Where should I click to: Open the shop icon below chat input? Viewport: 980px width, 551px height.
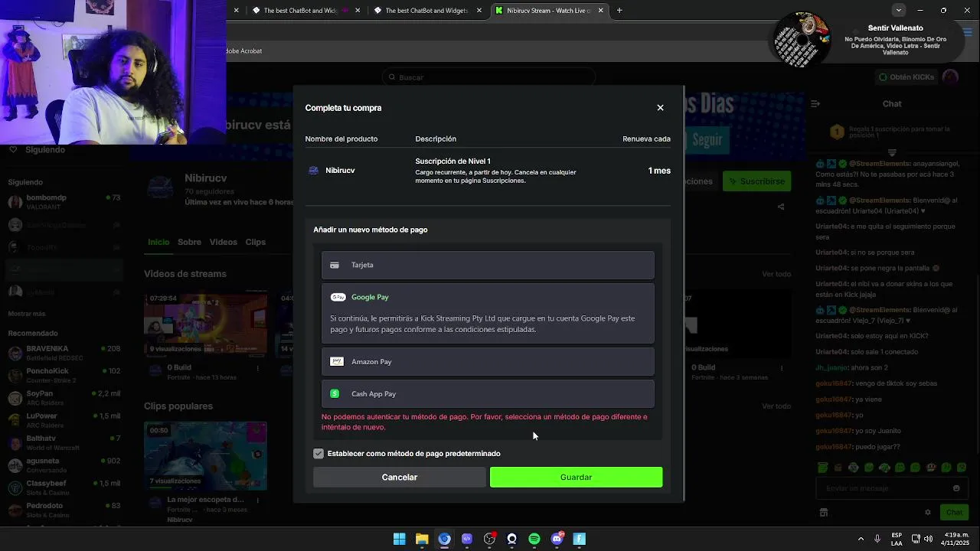[824, 513]
